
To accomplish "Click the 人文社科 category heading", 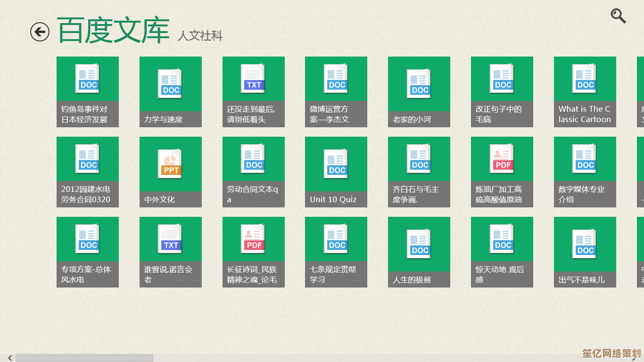I will click(200, 36).
